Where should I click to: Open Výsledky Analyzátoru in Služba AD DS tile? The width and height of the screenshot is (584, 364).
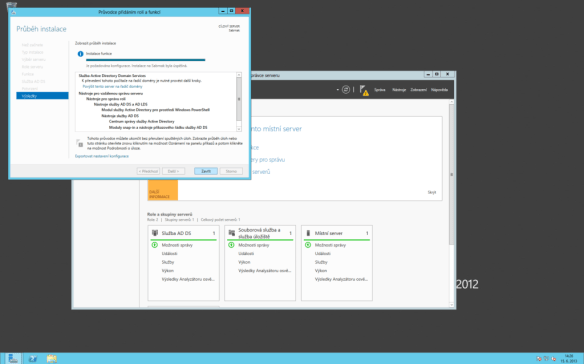point(188,279)
